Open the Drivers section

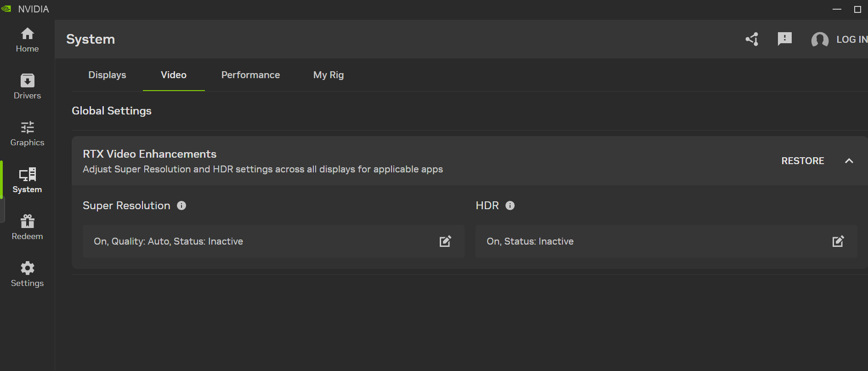pos(27,86)
